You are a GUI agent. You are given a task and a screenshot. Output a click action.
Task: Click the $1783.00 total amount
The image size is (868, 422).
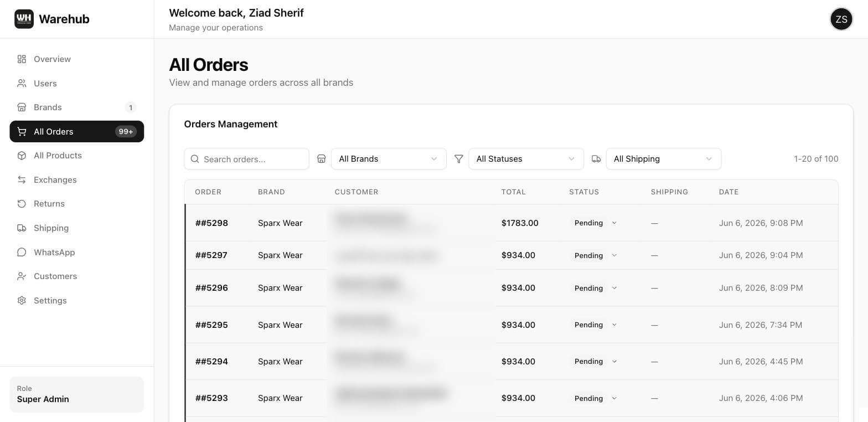tap(520, 223)
